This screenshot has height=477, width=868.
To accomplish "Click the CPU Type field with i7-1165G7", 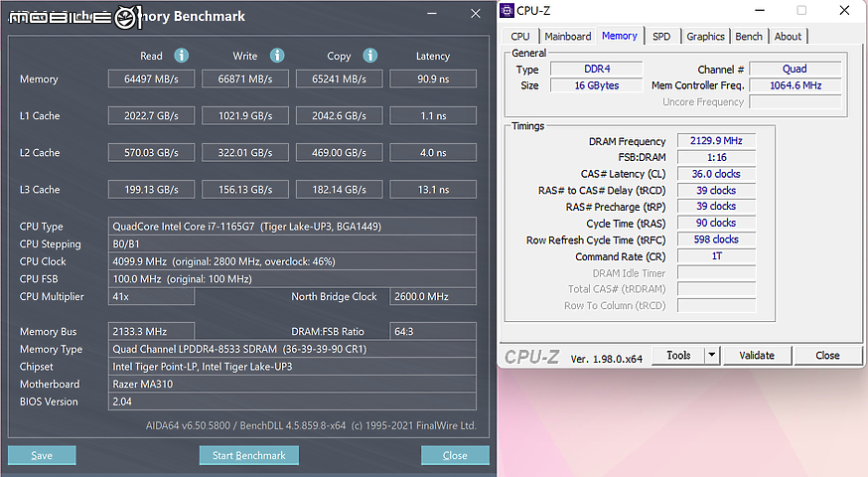I will click(292, 226).
